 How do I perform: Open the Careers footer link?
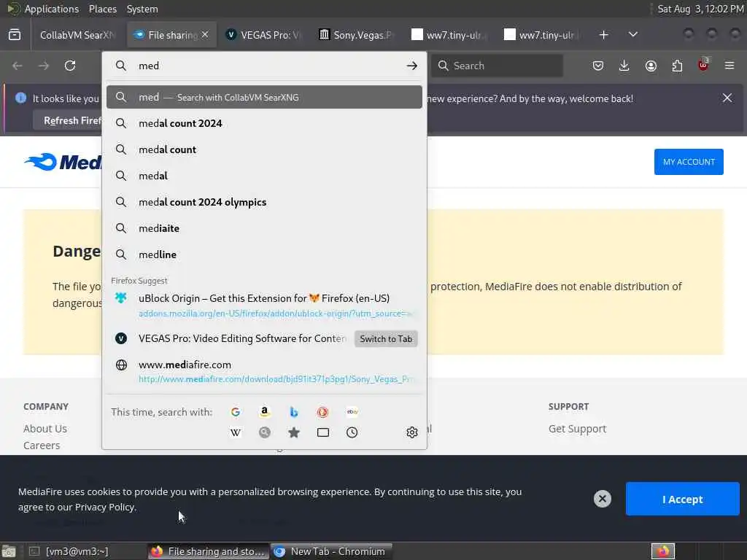42,446
